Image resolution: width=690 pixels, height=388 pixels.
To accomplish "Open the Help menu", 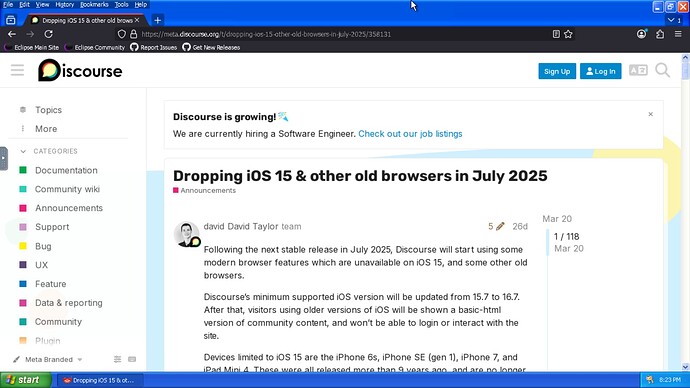I will point(141,4).
